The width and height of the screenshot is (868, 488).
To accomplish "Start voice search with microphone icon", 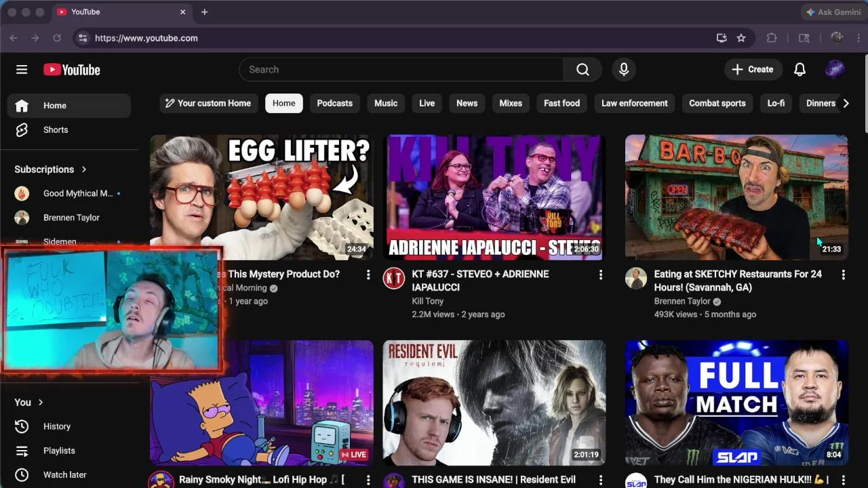I will [624, 70].
